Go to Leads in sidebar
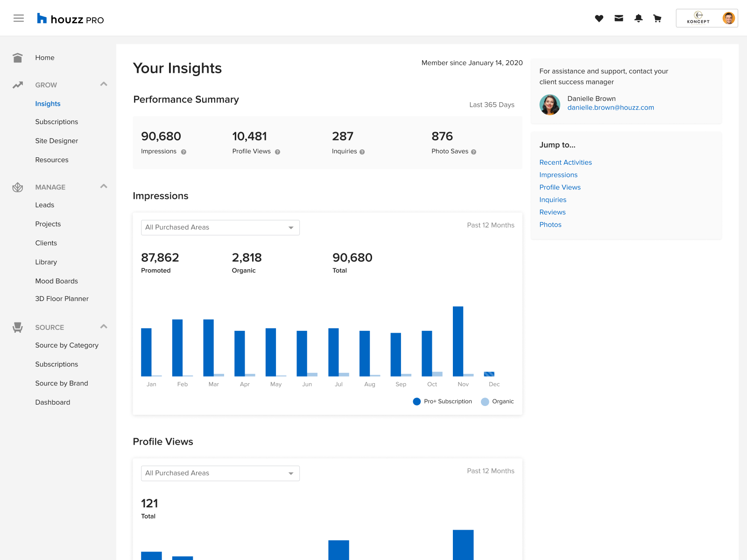 [x=45, y=205]
